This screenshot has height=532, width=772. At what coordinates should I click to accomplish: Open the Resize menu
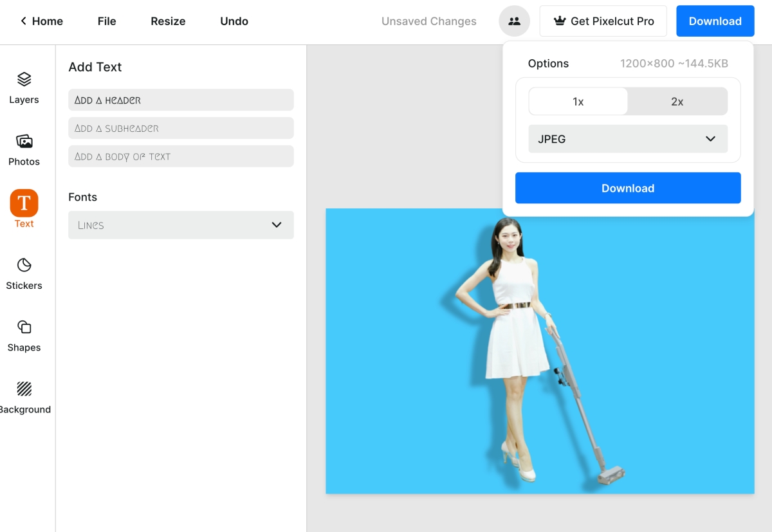168,21
